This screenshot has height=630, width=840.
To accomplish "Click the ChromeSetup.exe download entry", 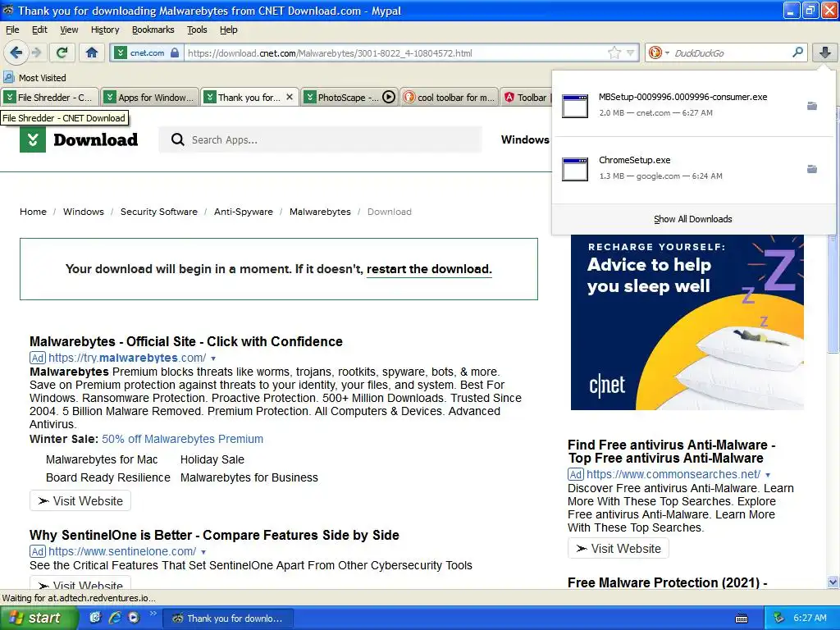I will point(693,168).
